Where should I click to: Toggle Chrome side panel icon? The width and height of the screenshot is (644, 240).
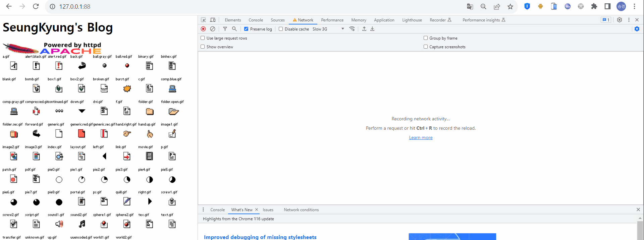pos(607,6)
